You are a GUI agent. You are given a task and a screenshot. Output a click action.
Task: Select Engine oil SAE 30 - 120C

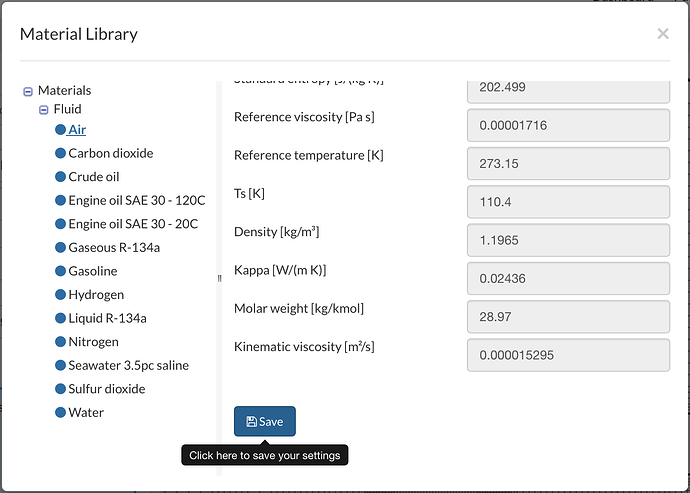click(133, 201)
